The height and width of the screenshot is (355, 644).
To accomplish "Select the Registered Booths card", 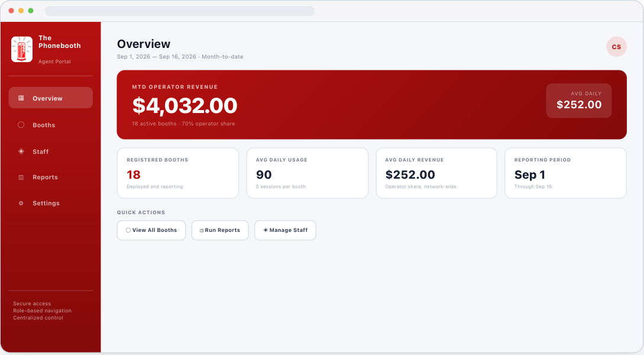I will coord(178,173).
